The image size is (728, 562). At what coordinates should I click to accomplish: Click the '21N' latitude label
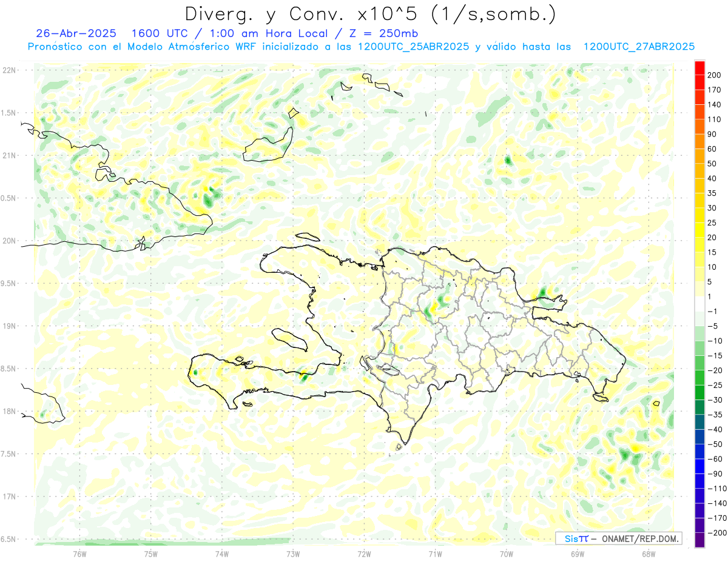10,155
